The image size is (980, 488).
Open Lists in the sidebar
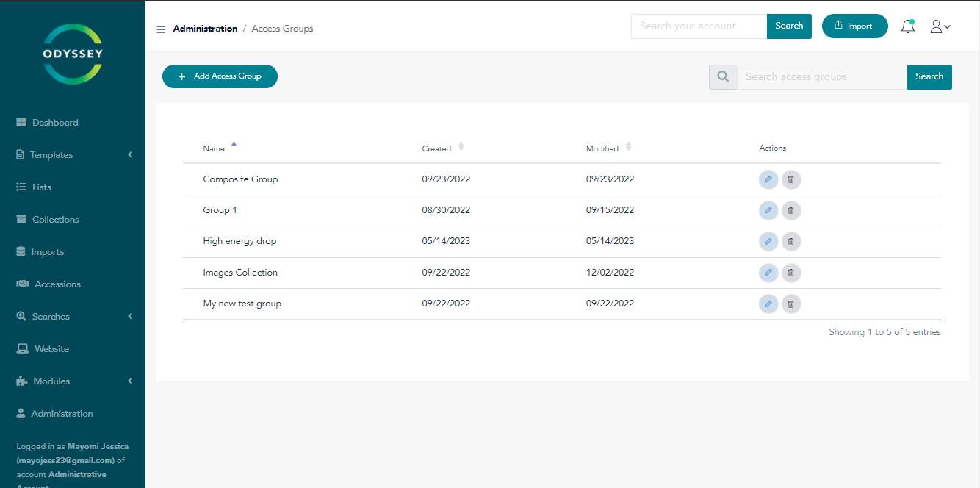click(x=34, y=187)
